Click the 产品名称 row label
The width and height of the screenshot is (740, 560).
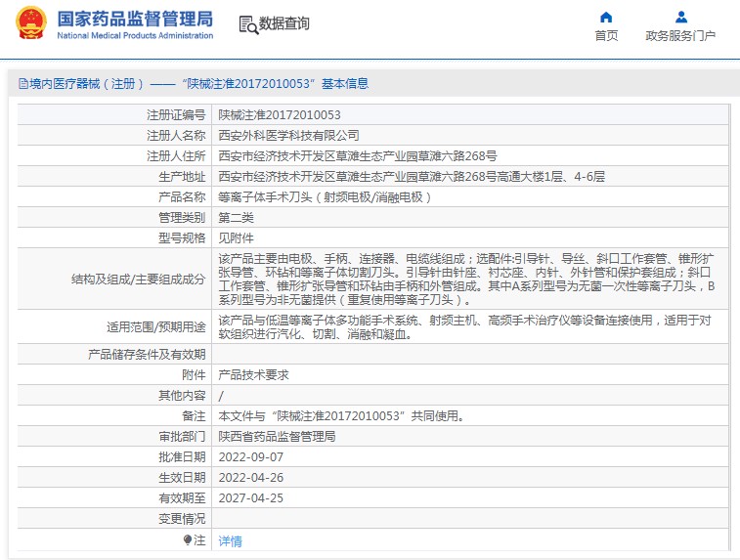[x=182, y=197]
